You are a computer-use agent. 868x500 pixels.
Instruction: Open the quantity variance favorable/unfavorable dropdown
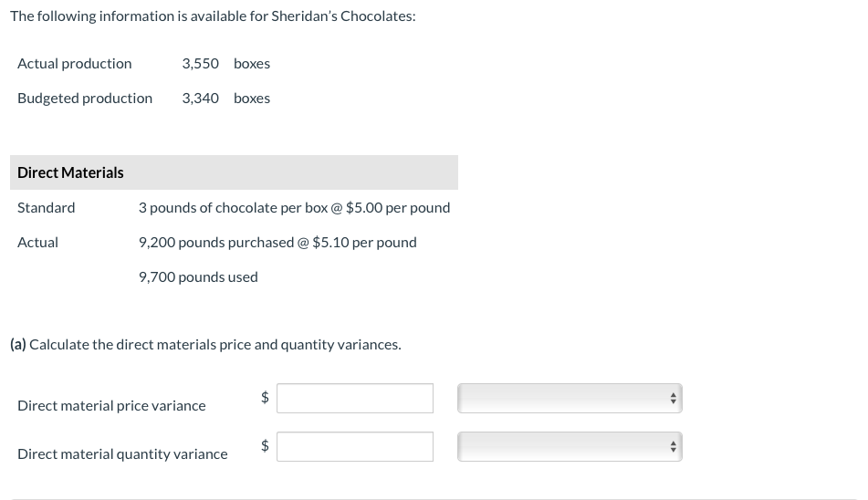point(570,446)
